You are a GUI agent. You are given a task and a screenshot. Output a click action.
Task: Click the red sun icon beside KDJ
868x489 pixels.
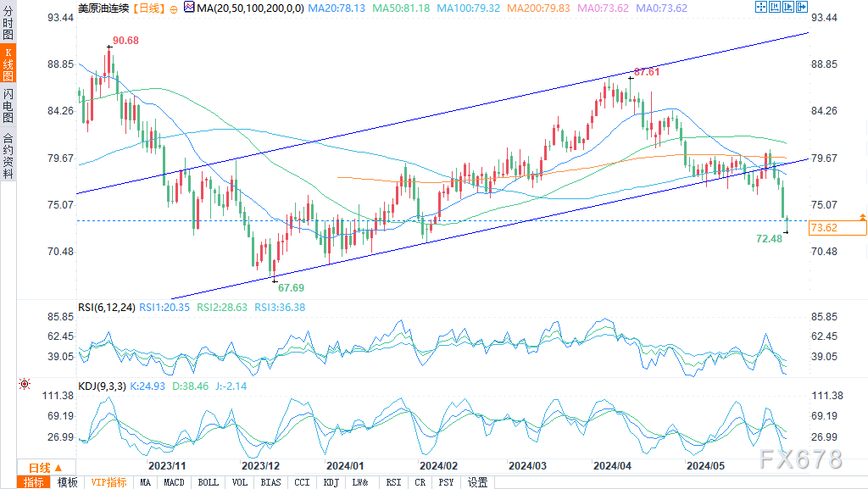[25, 383]
